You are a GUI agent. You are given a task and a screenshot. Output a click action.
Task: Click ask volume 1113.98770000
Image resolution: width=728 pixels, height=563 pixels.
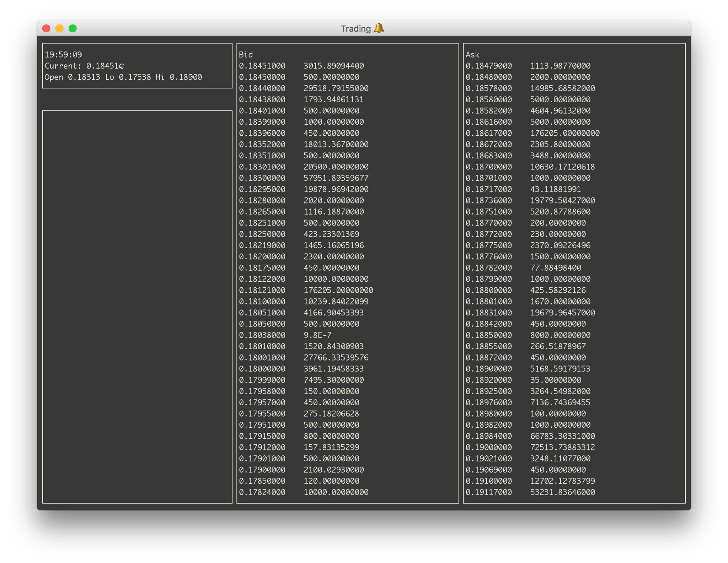[560, 66]
